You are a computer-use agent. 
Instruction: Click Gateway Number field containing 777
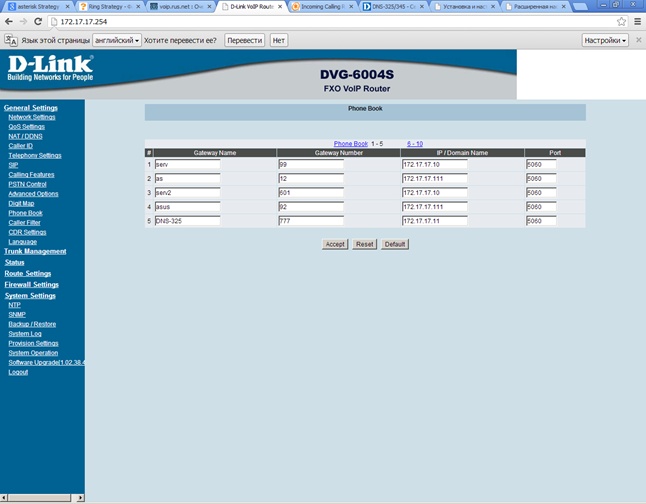311,221
